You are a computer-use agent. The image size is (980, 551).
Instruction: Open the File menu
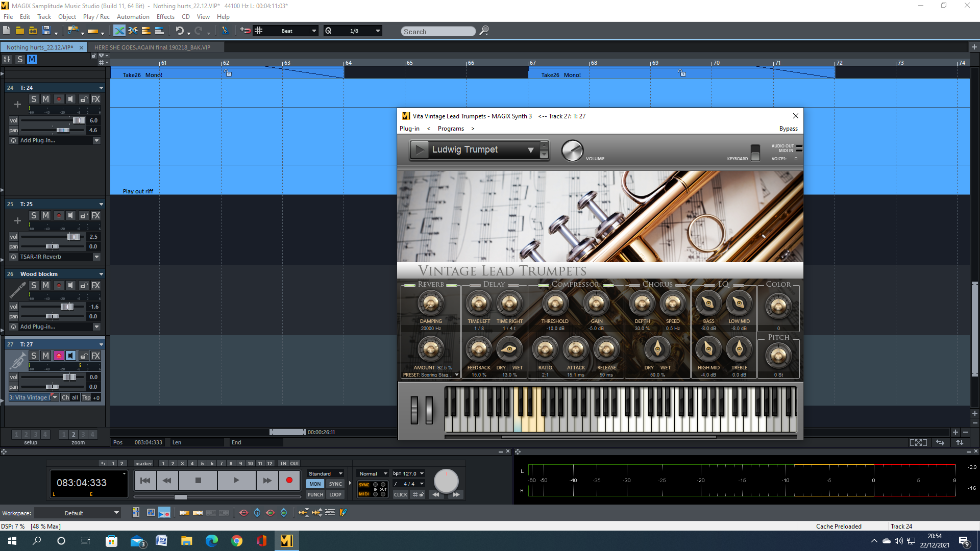tap(8, 17)
